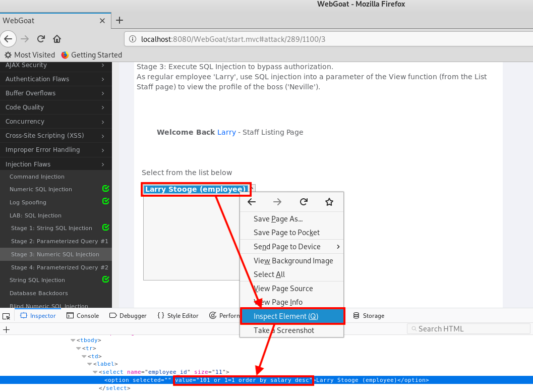Click the URL address bar
The height and width of the screenshot is (392, 533).
tap(328, 39)
